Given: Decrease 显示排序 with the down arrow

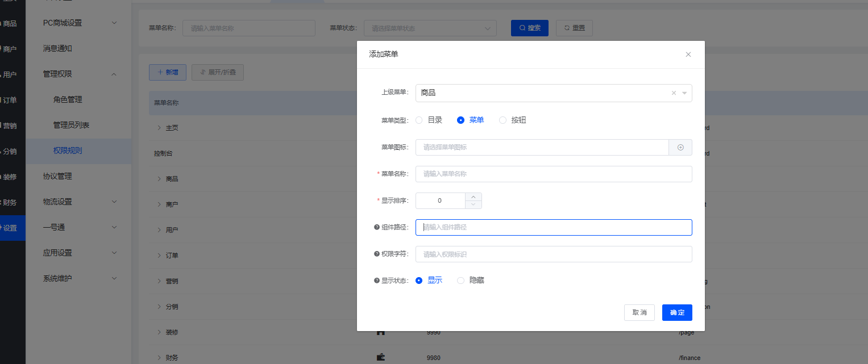Looking at the screenshot, I should 474,204.
